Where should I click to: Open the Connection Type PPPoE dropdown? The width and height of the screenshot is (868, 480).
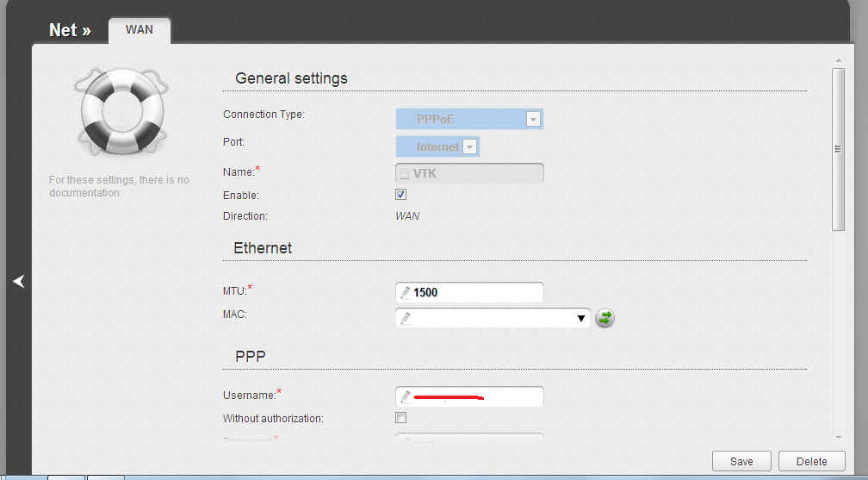tap(533, 120)
